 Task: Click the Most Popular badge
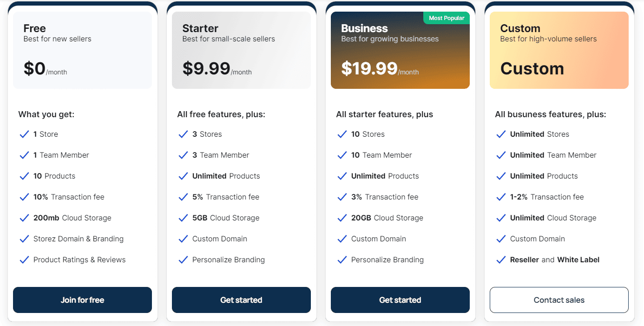[446, 18]
